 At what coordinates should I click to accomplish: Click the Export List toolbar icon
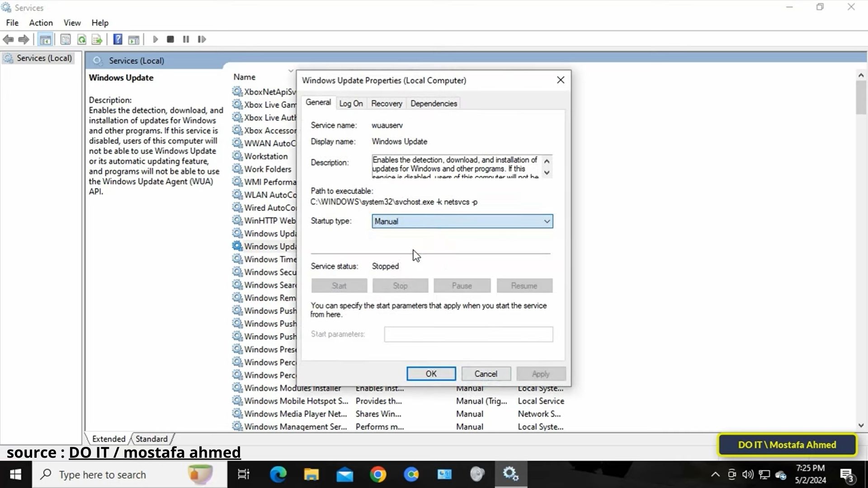coord(97,40)
